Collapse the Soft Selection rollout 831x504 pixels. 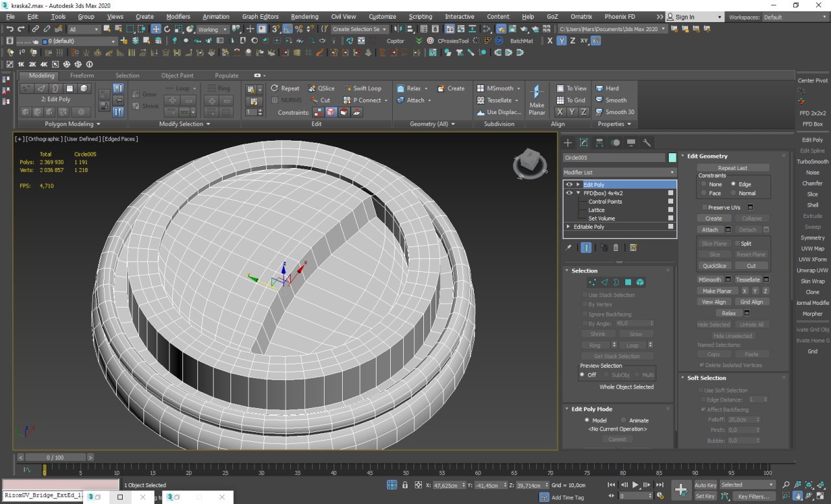click(x=683, y=378)
